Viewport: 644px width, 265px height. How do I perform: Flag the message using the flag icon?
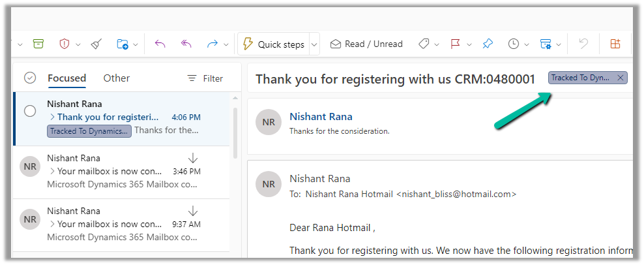point(456,44)
